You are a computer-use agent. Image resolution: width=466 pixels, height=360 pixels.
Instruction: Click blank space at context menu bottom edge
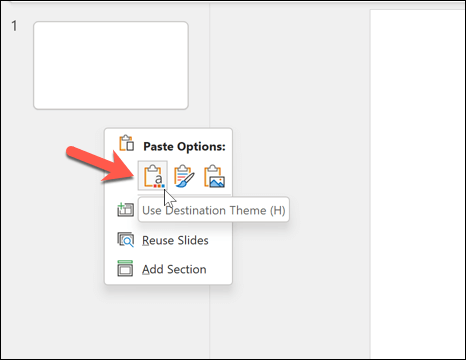pos(168,281)
